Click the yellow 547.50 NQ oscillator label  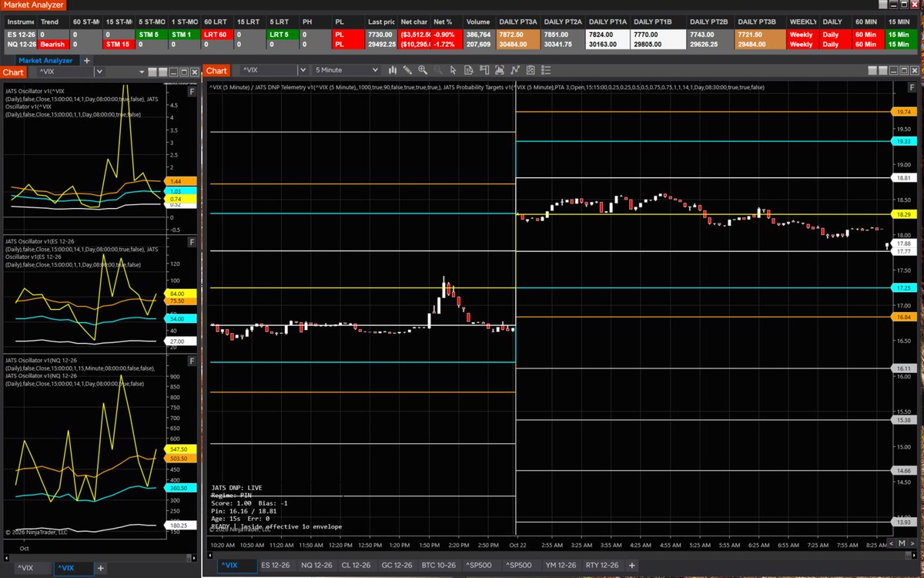(179, 449)
